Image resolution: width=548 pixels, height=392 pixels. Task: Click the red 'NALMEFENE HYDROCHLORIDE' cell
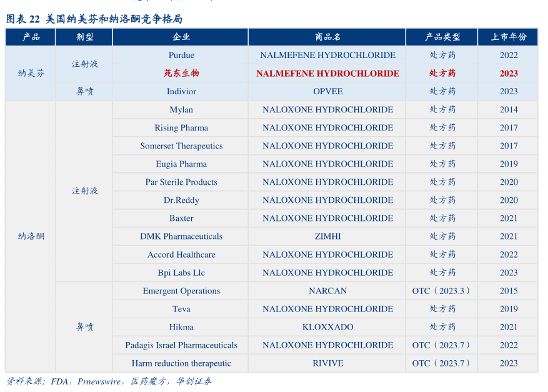coord(327,73)
